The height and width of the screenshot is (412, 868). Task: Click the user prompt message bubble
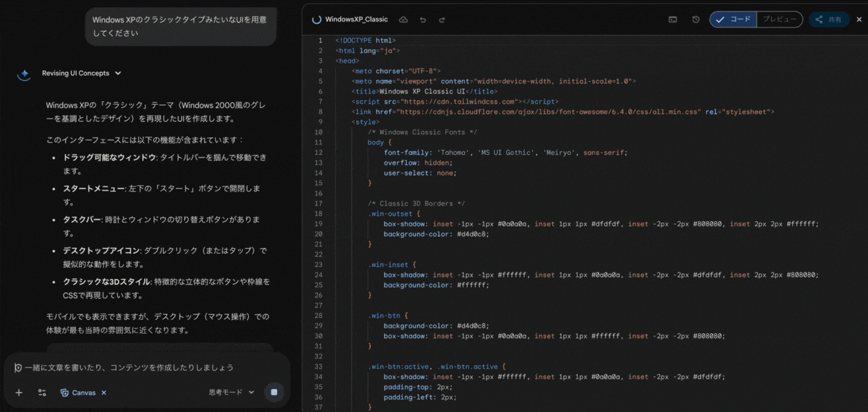coord(180,27)
